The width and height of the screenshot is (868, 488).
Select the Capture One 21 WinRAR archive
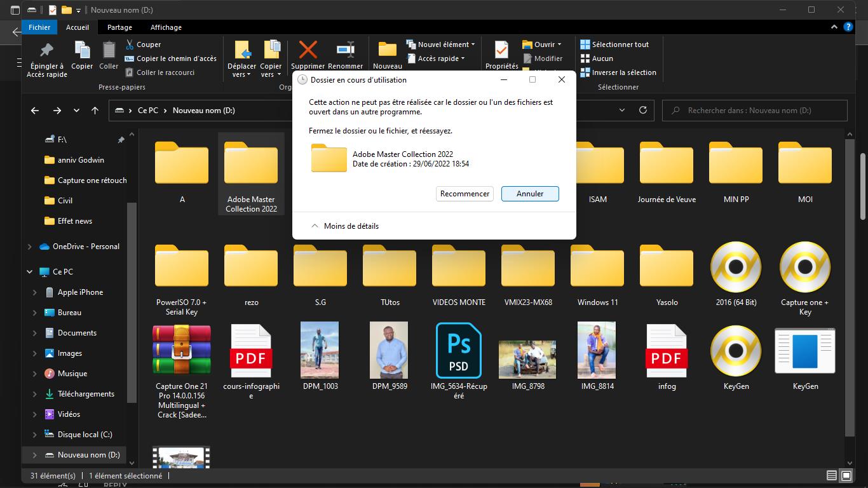[x=181, y=351]
